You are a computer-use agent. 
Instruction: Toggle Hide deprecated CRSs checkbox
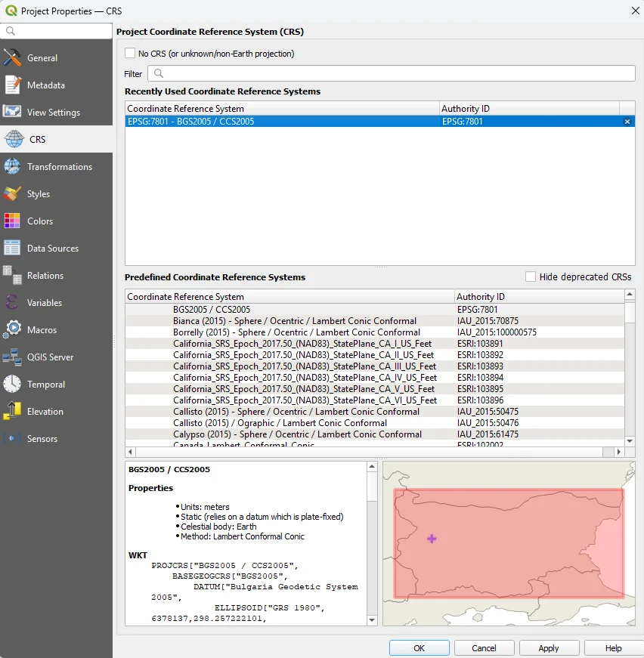(531, 277)
